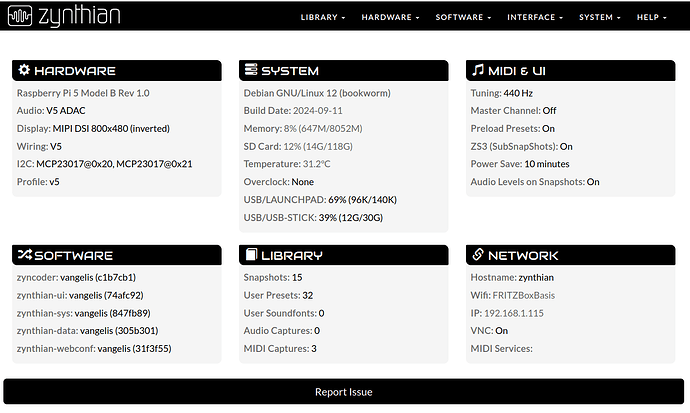Click I2C value MCP23017@0x20, MCP23017@0x21

[114, 164]
